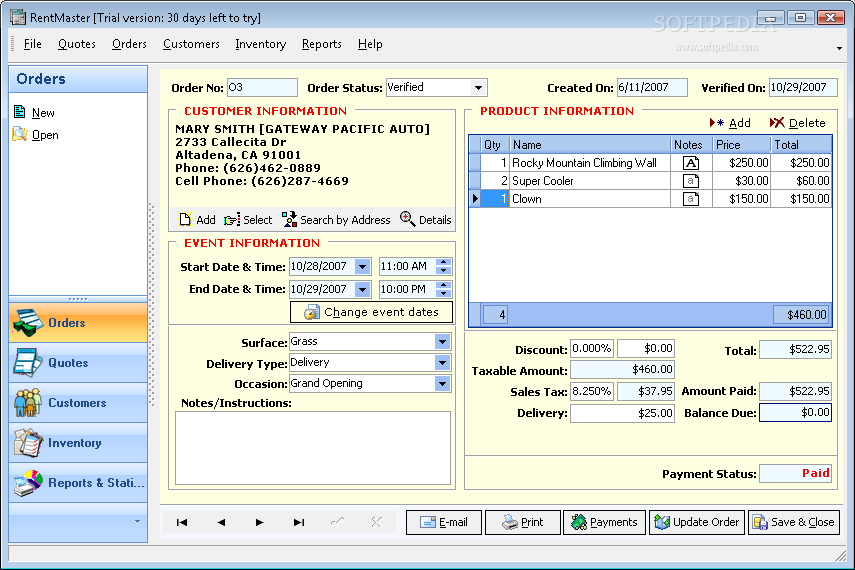
Task: Delete the selected product
Action: point(797,123)
